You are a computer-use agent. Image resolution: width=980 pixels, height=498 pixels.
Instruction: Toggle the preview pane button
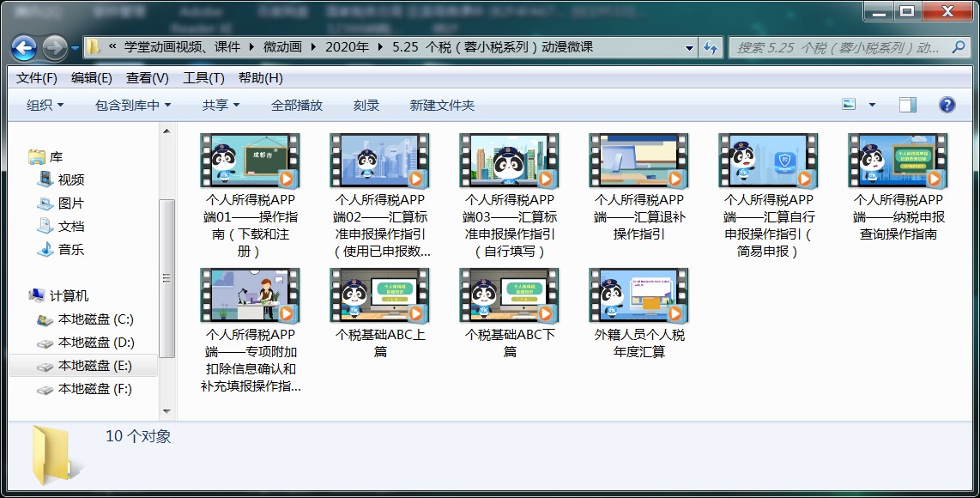(907, 105)
